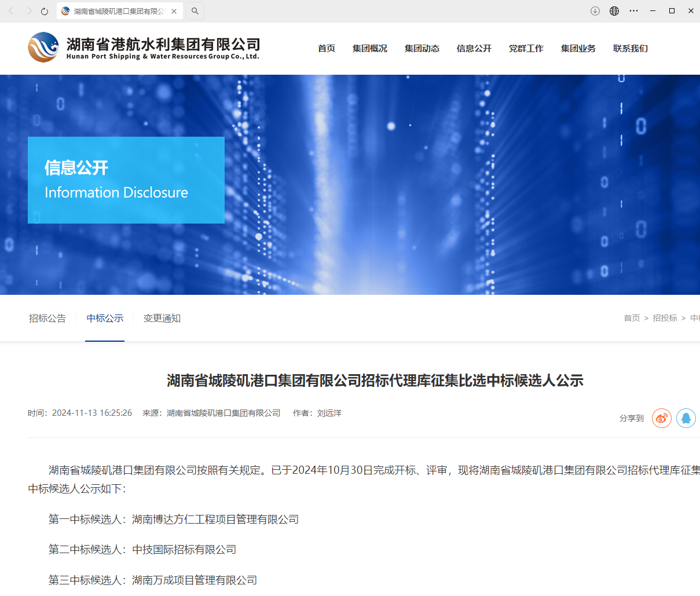The image size is (700, 596).
Task: Open the downloads icon in browser toolbar
Action: coord(595,11)
